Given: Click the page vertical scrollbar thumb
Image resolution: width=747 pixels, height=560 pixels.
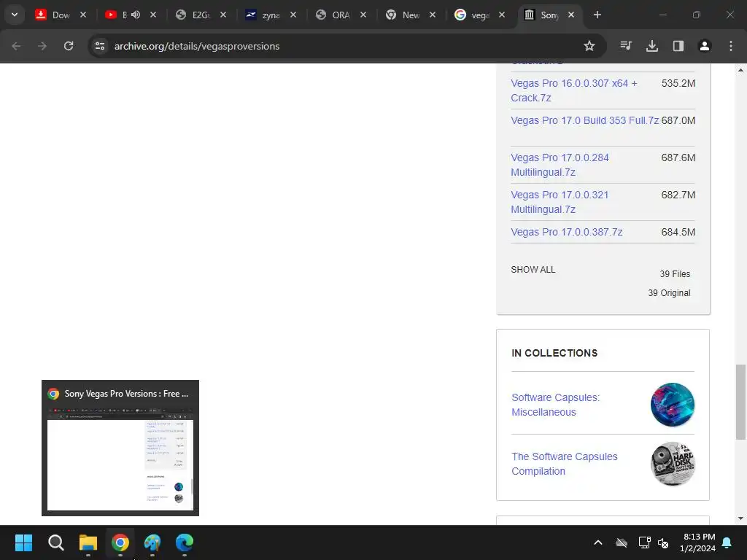Looking at the screenshot, I should 740,402.
